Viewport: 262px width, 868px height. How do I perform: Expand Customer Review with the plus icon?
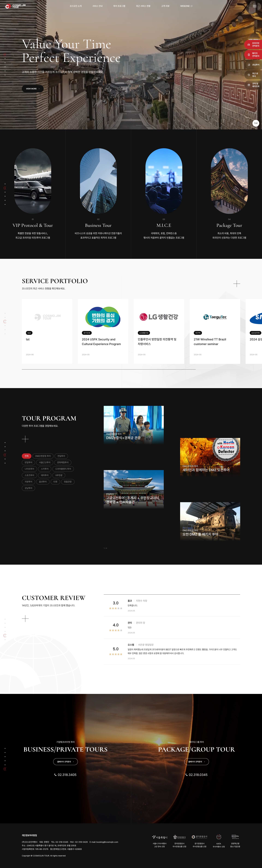pos(25,619)
